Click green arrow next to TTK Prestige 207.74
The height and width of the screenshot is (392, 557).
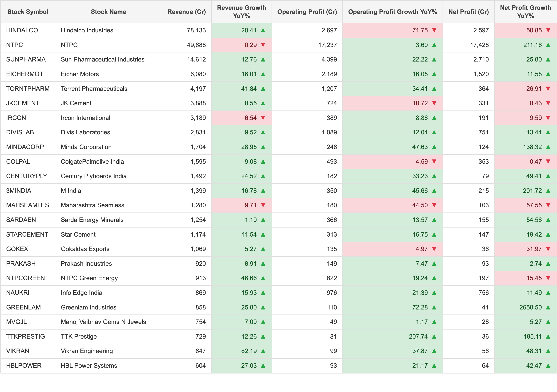point(434,336)
